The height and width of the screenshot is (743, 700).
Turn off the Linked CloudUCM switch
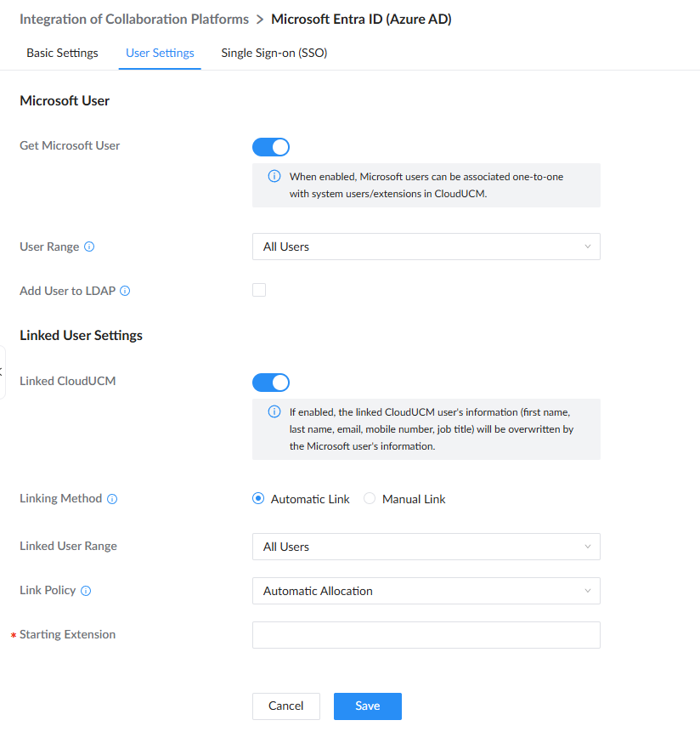coord(271,383)
